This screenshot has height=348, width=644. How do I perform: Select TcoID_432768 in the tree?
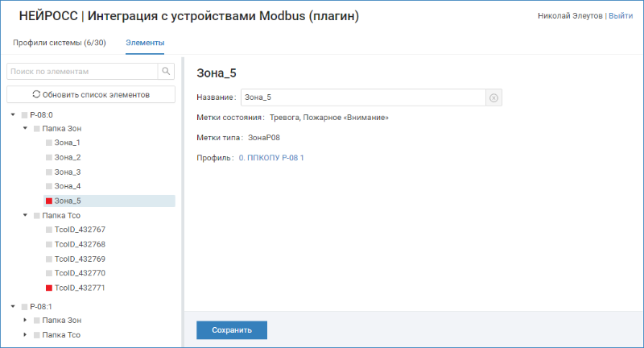click(80, 244)
